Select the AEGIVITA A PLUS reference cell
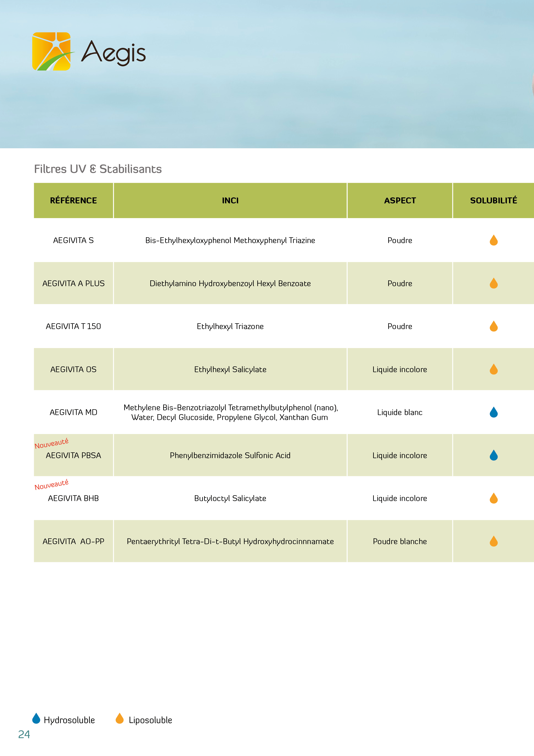 point(73,283)
